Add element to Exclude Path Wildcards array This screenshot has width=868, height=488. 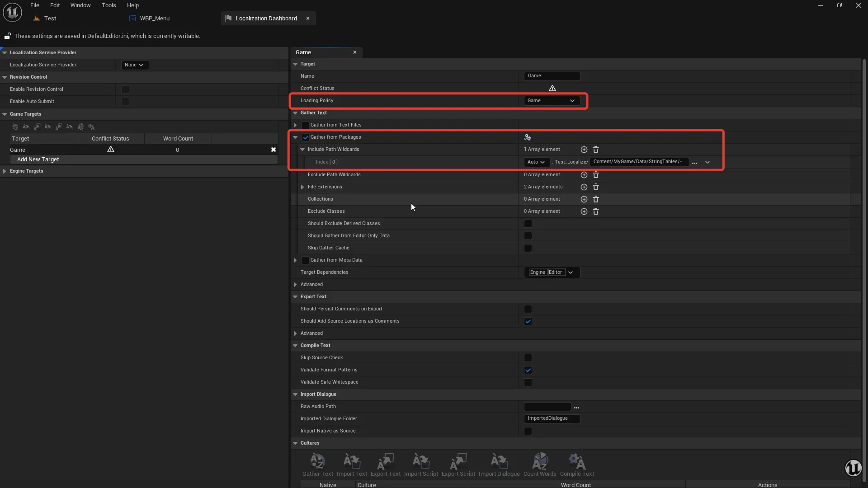pyautogui.click(x=584, y=175)
